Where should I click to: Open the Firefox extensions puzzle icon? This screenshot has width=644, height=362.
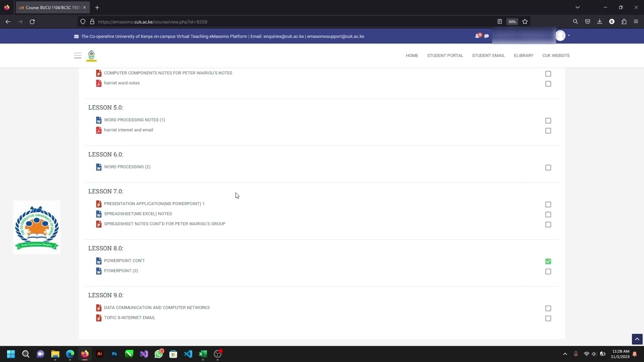(x=624, y=22)
